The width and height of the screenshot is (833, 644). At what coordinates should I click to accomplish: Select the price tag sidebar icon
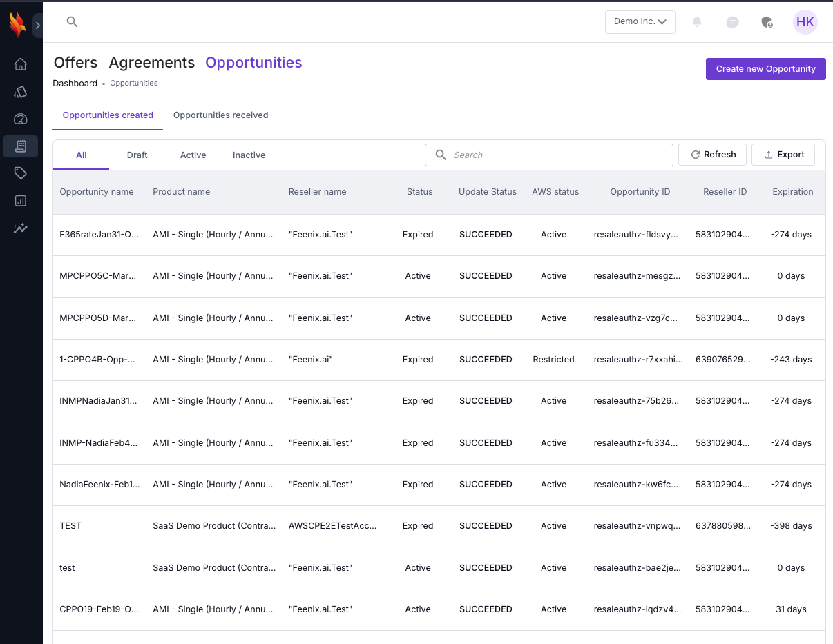click(x=21, y=173)
